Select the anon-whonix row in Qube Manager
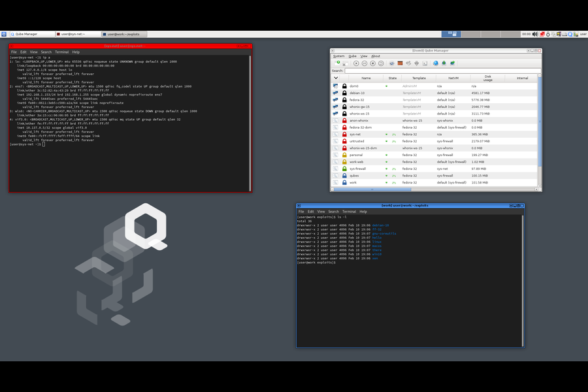This screenshot has width=588, height=392. [435, 121]
